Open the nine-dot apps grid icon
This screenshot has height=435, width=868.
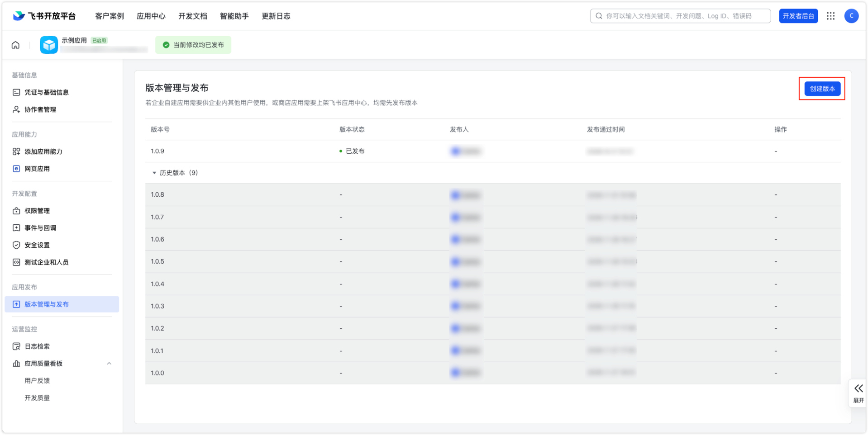[x=830, y=16]
